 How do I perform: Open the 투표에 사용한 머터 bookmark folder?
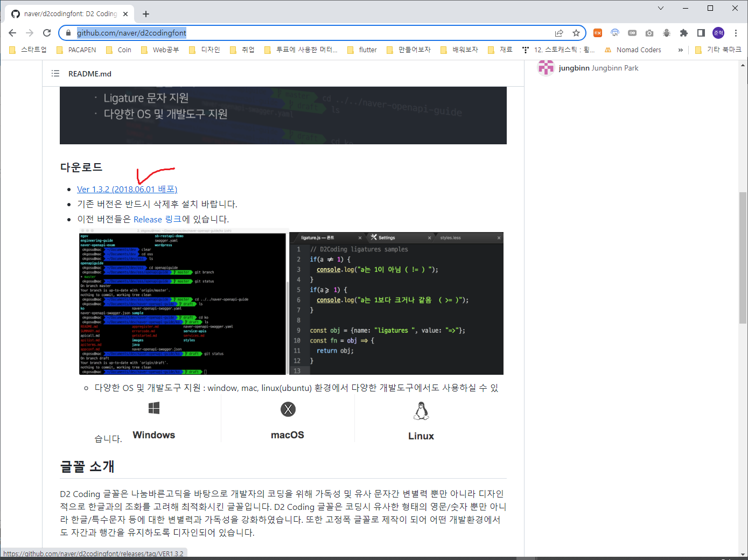(301, 50)
